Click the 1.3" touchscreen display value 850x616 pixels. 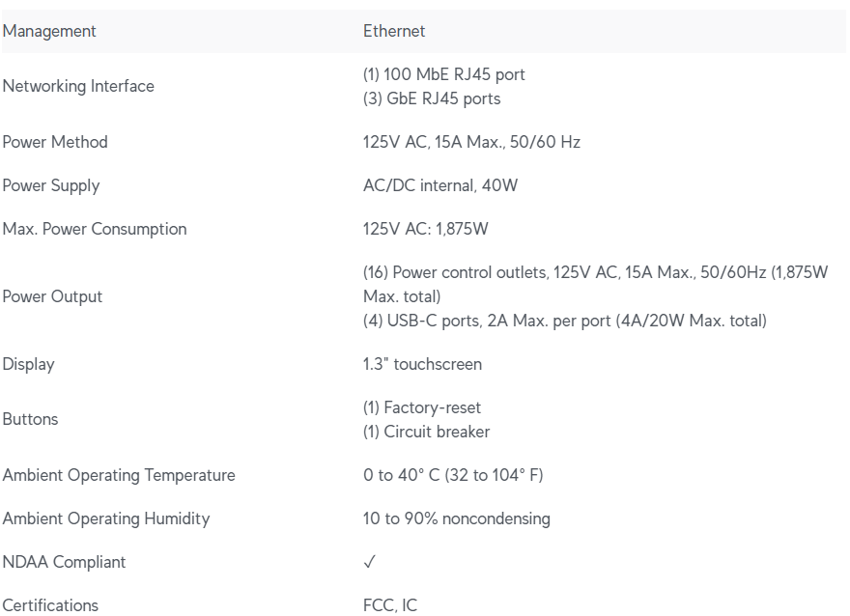(422, 364)
